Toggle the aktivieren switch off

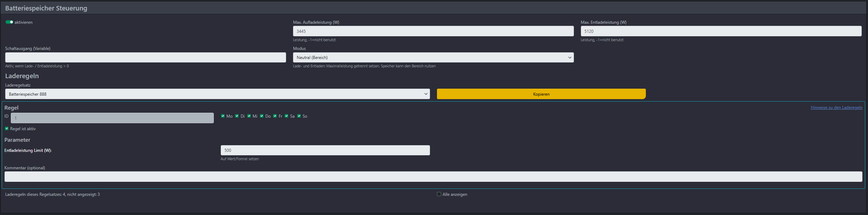coord(9,22)
